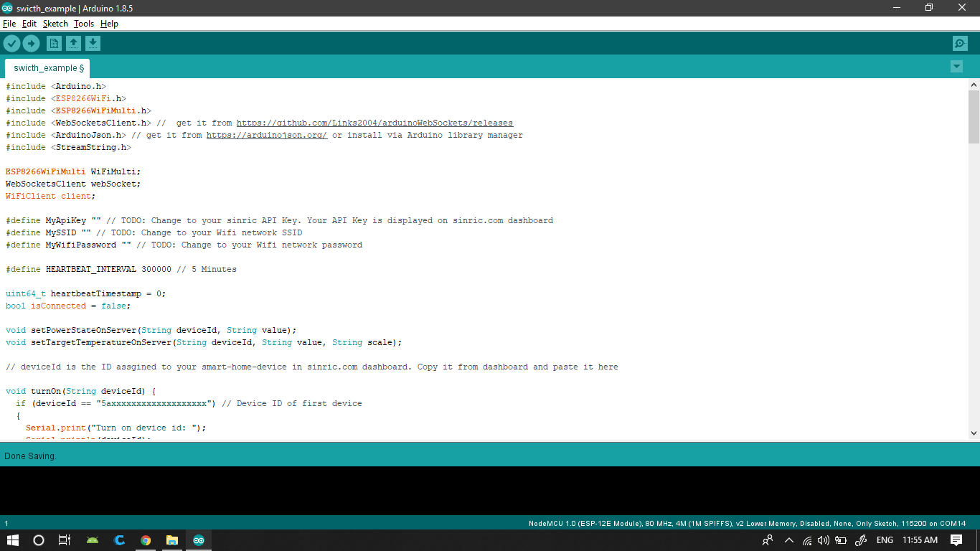Click the HEARTBEAT_INTERVAL 300000 define line
The width and height of the screenshot is (980, 551).
[121, 269]
